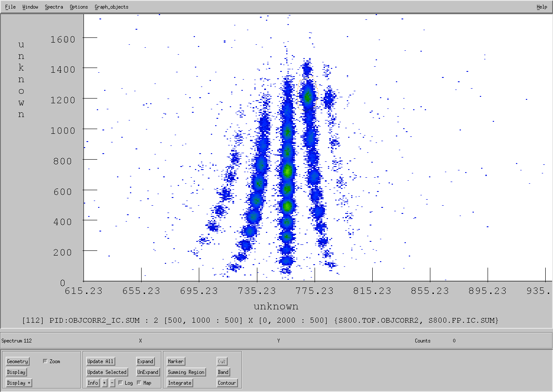Click the minus button beside Info
The height and width of the screenshot is (392, 553).
point(112,383)
